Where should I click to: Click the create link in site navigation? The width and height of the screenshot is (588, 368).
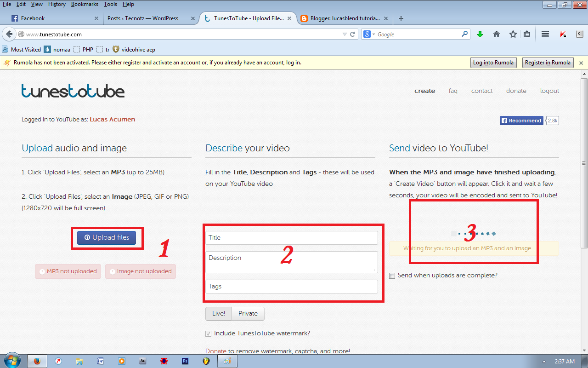tap(424, 91)
